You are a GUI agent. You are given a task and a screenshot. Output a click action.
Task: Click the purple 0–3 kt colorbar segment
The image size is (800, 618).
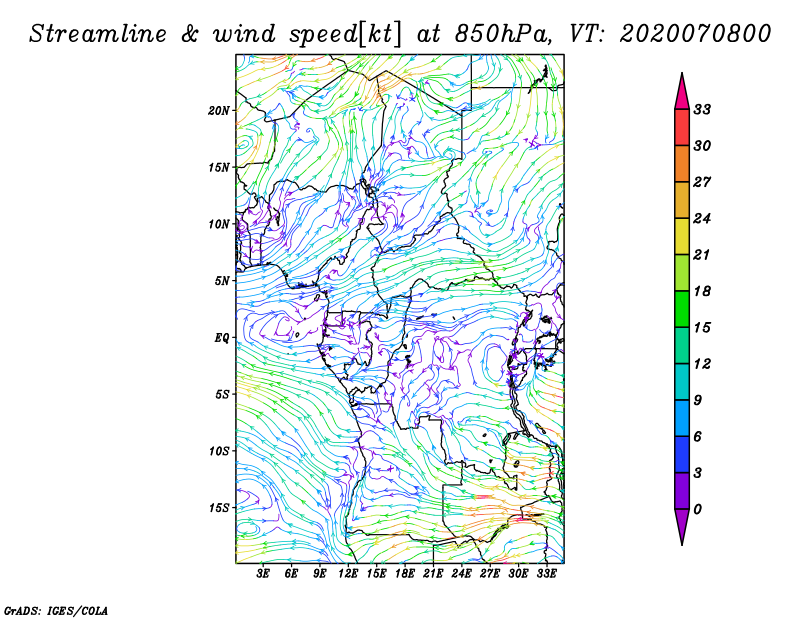682,491
